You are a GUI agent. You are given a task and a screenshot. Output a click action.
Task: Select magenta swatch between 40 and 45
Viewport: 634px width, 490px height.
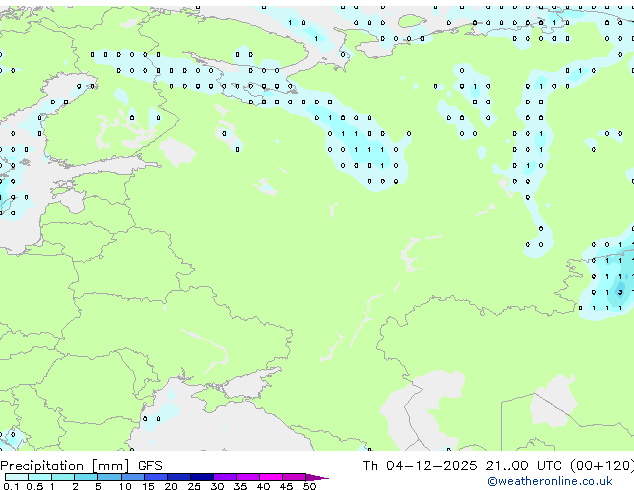point(271,477)
